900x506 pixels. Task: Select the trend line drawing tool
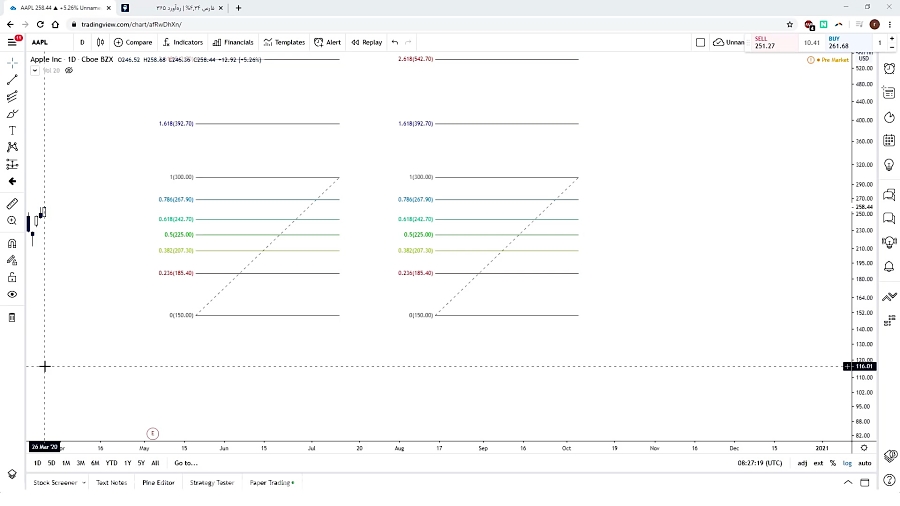[12, 80]
